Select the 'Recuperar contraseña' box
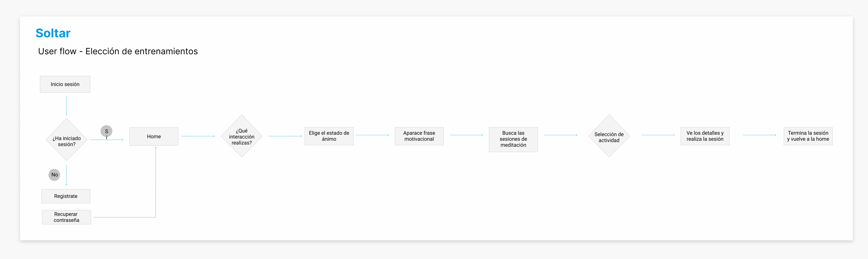This screenshot has width=868, height=259. click(66, 217)
